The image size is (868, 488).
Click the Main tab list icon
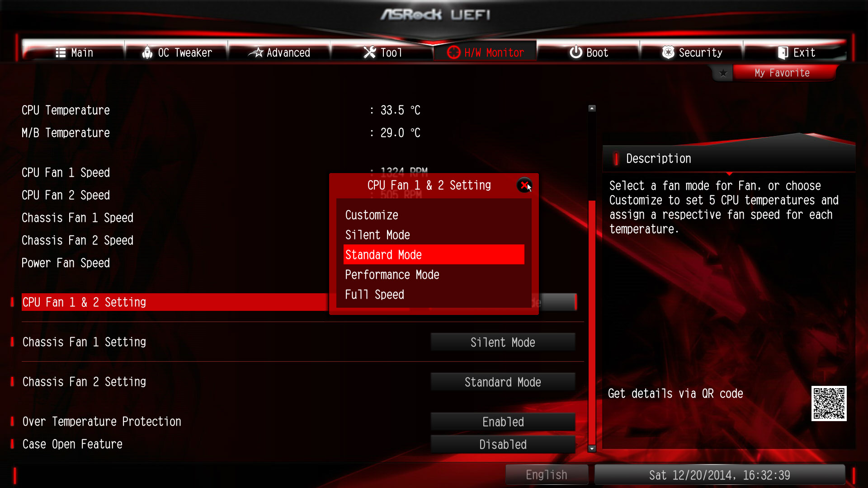click(x=61, y=53)
